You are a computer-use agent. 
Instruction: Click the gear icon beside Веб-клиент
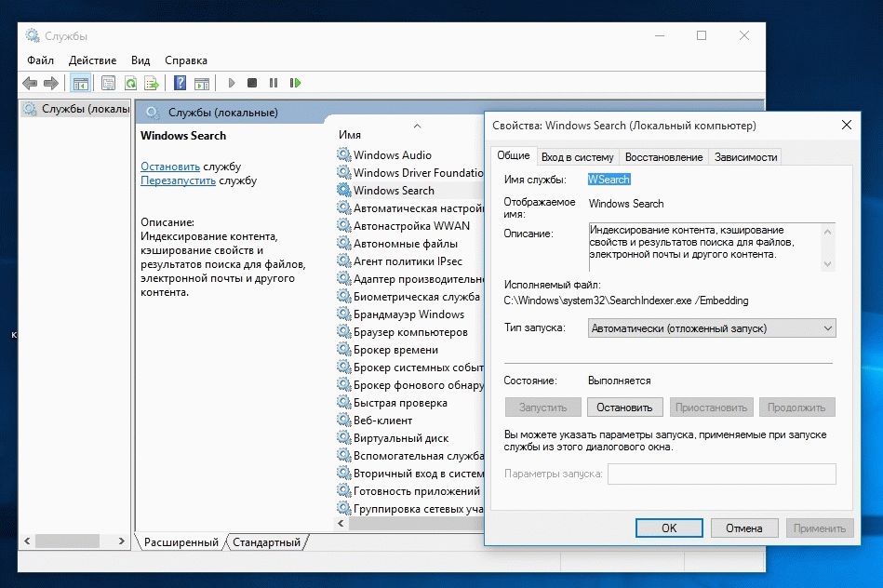click(x=343, y=420)
